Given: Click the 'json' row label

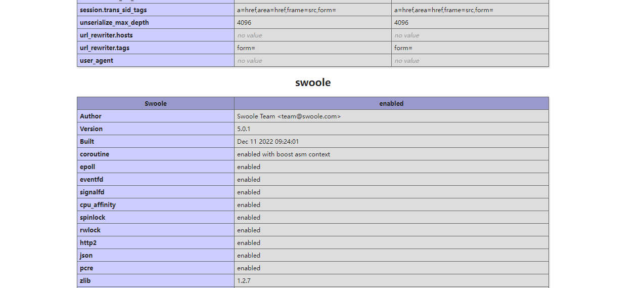Looking at the screenshot, I should (x=86, y=255).
